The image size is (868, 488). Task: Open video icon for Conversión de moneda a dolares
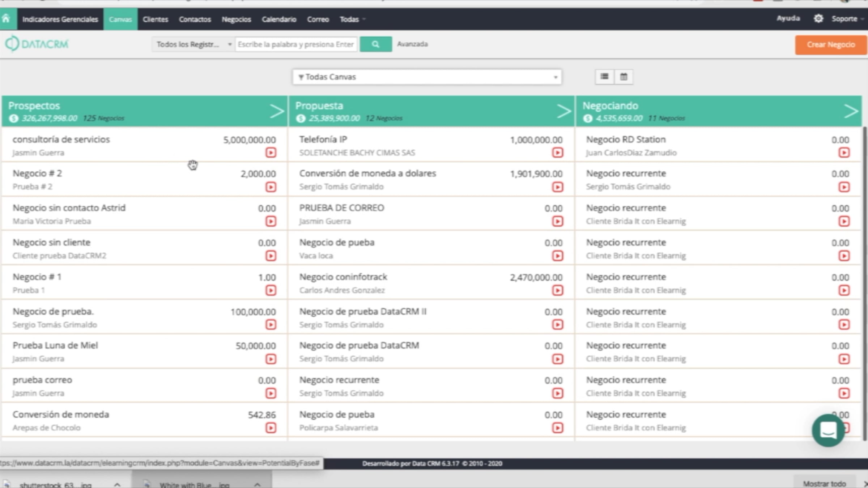(558, 187)
